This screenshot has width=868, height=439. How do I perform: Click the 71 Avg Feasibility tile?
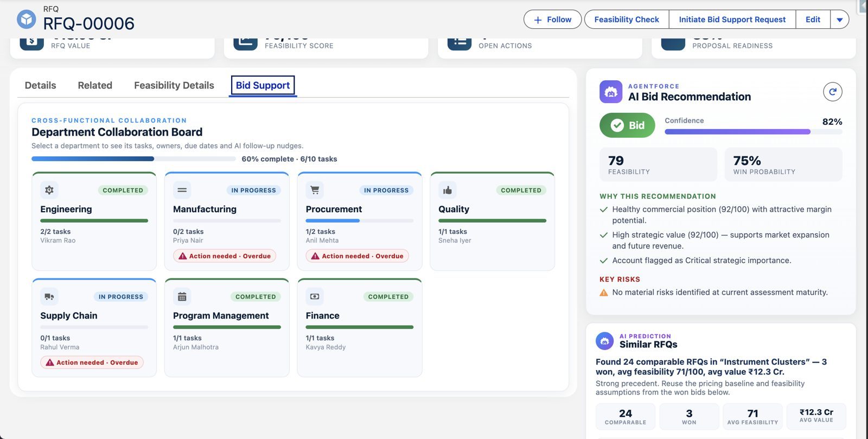(x=752, y=417)
